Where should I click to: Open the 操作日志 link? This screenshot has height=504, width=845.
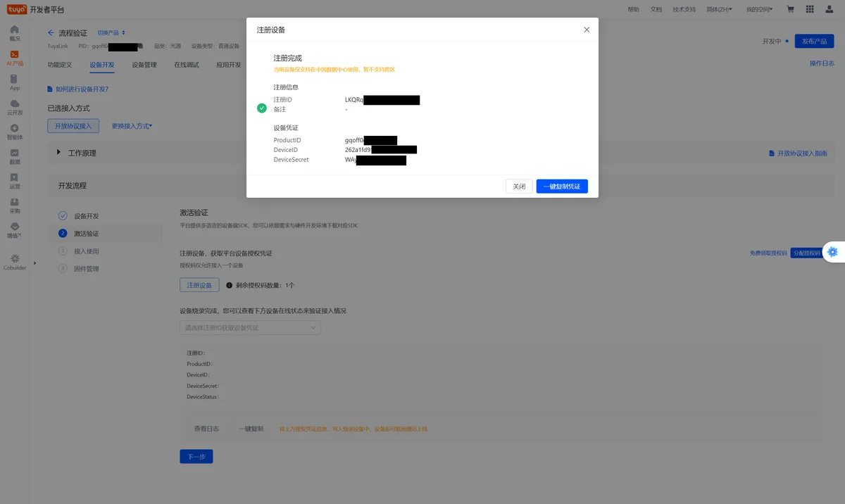coord(822,63)
